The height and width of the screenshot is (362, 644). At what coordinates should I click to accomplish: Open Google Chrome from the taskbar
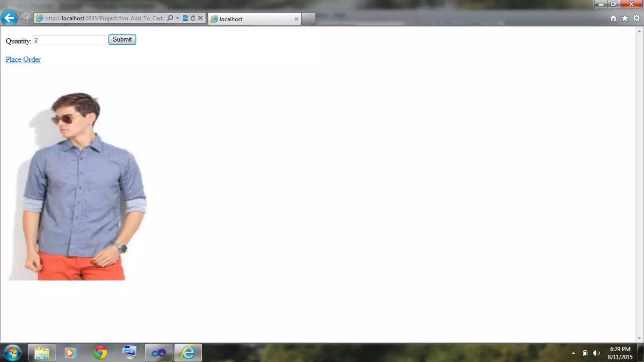(x=100, y=353)
